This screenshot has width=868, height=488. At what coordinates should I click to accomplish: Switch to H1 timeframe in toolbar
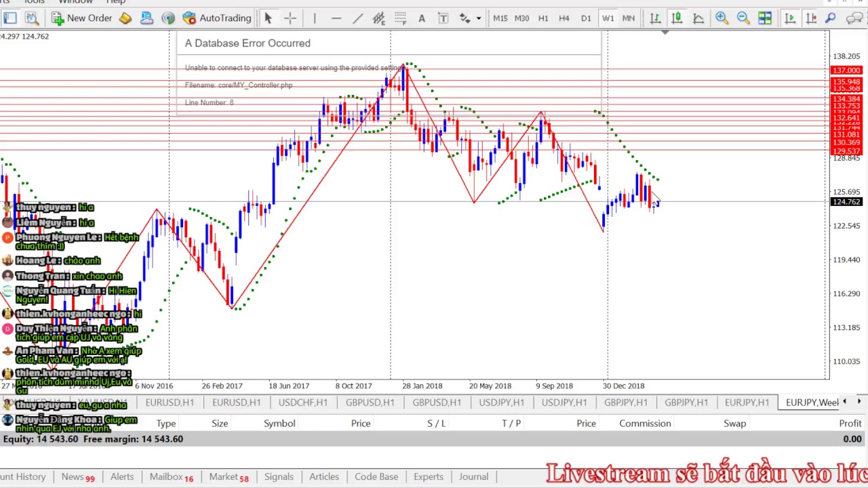(x=543, y=18)
